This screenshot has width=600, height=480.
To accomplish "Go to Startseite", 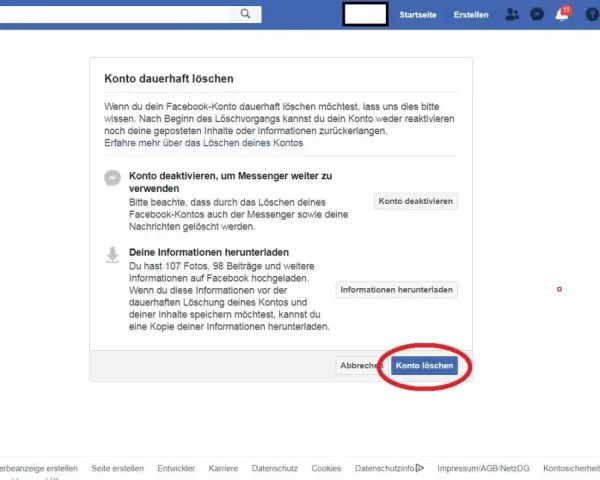I will (418, 15).
